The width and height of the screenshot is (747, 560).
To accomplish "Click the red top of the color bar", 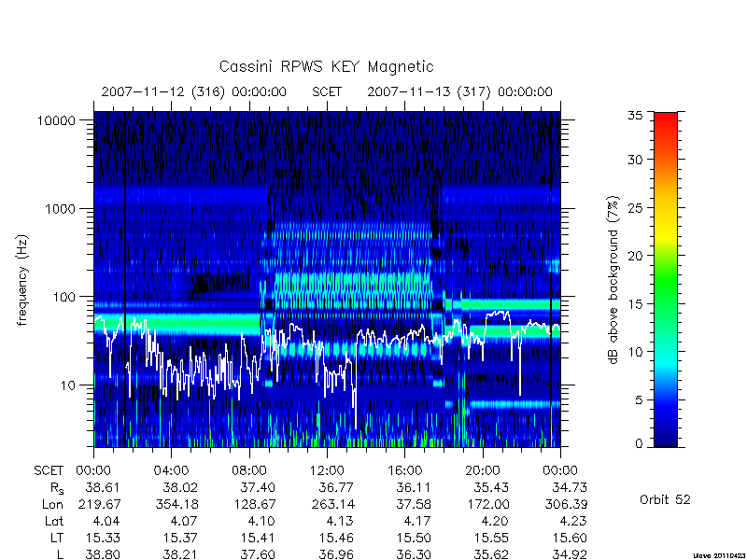I will 666,119.
